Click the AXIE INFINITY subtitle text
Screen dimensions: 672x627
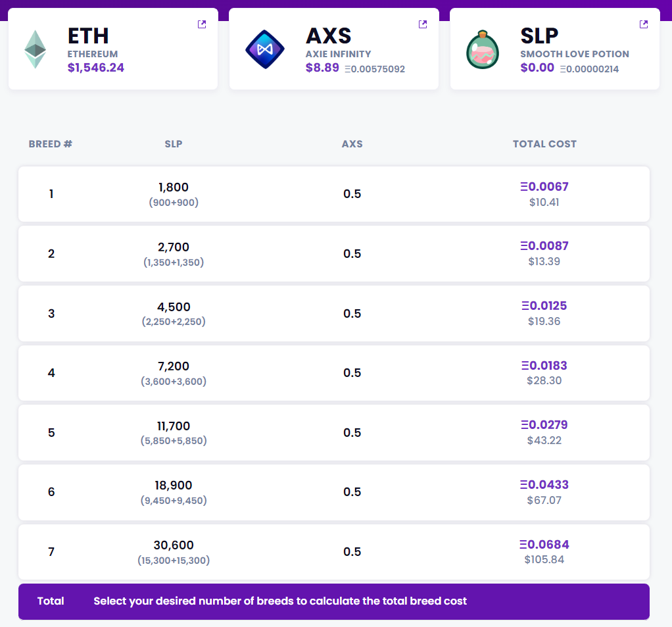(x=339, y=54)
